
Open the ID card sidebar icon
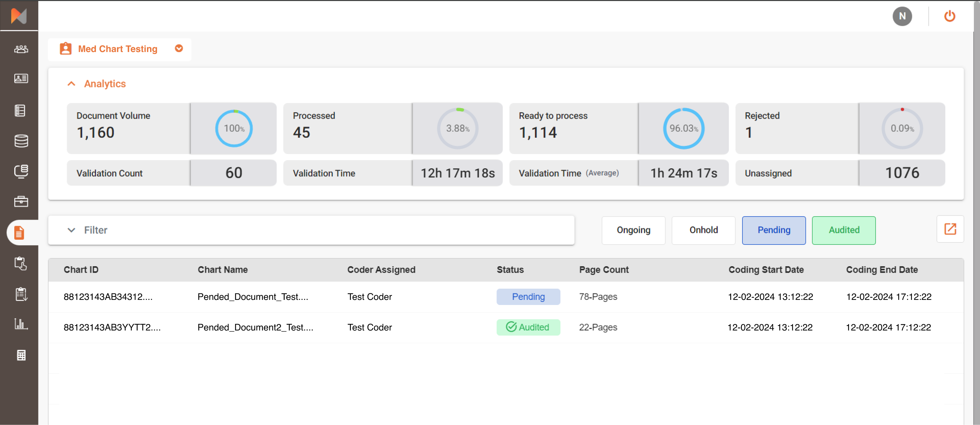pos(21,78)
